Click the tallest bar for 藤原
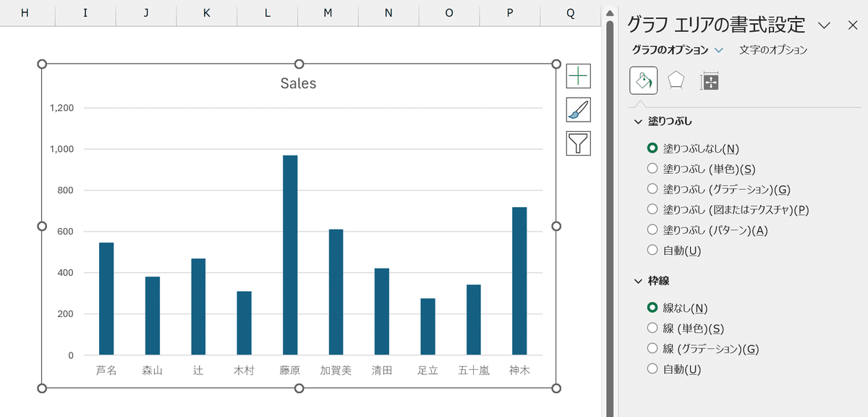 click(x=290, y=256)
